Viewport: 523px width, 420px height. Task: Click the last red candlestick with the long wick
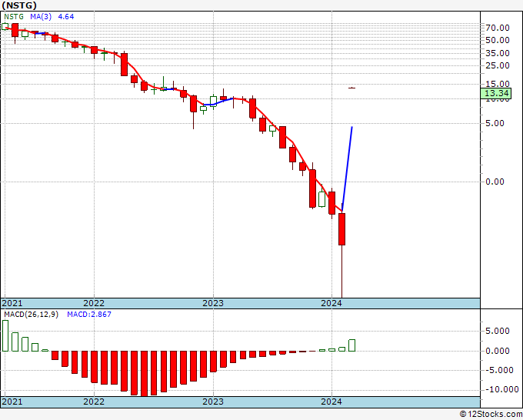(342, 229)
